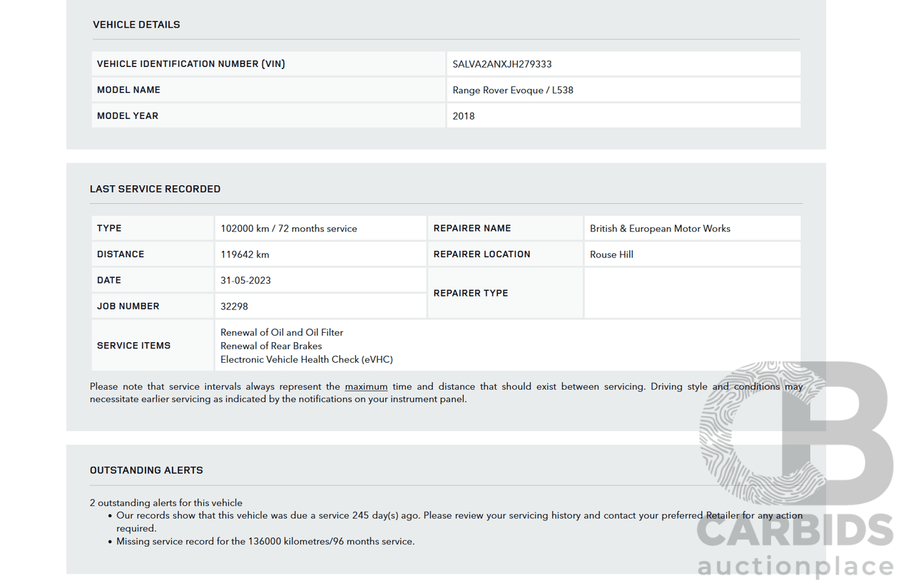Viewport: 913px width, 588px height.
Task: Click the underlined word 'maximum'
Action: (366, 387)
